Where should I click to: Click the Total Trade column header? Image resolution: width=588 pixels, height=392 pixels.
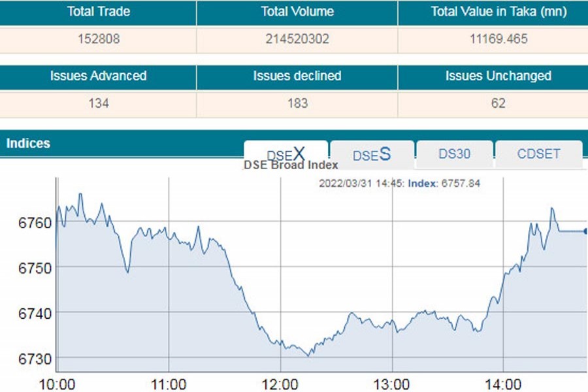[98, 12]
